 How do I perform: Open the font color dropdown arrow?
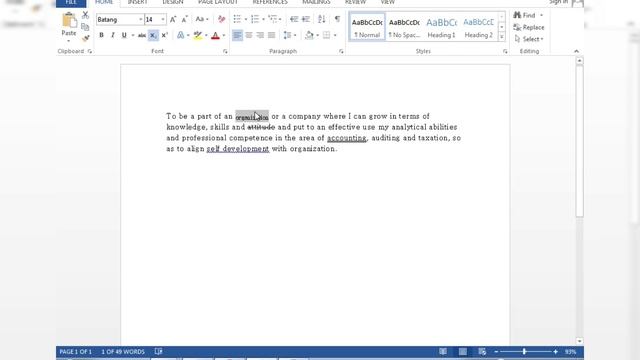(x=224, y=36)
